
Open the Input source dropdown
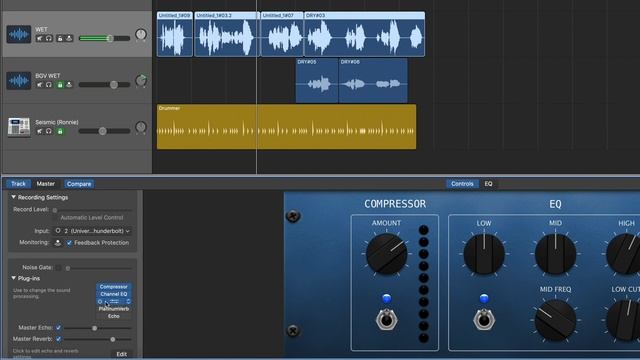pyautogui.click(x=97, y=231)
